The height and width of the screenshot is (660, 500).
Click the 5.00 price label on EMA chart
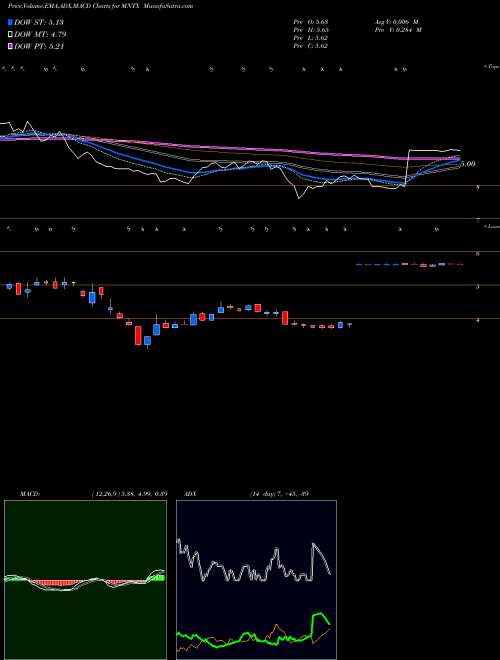click(x=468, y=164)
